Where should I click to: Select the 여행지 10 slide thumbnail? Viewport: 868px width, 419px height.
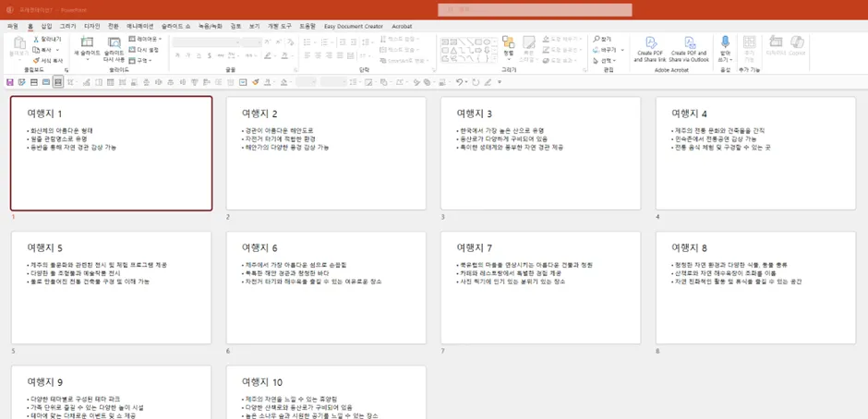click(326, 392)
